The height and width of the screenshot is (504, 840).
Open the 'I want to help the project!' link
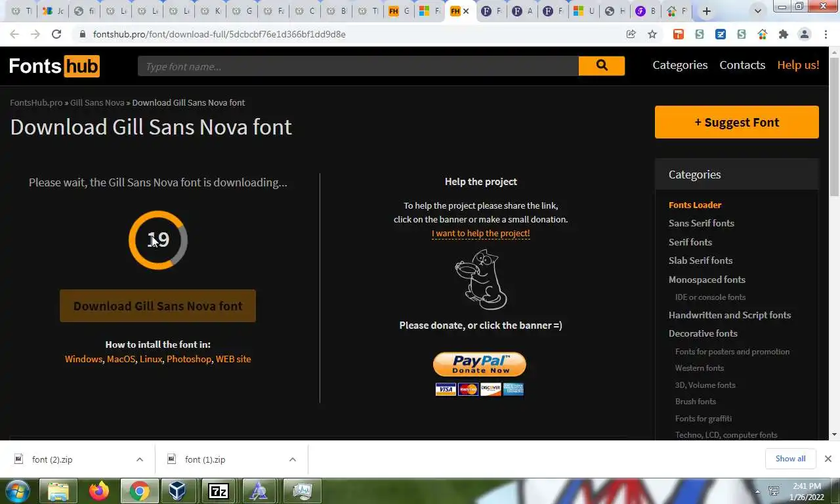(480, 233)
